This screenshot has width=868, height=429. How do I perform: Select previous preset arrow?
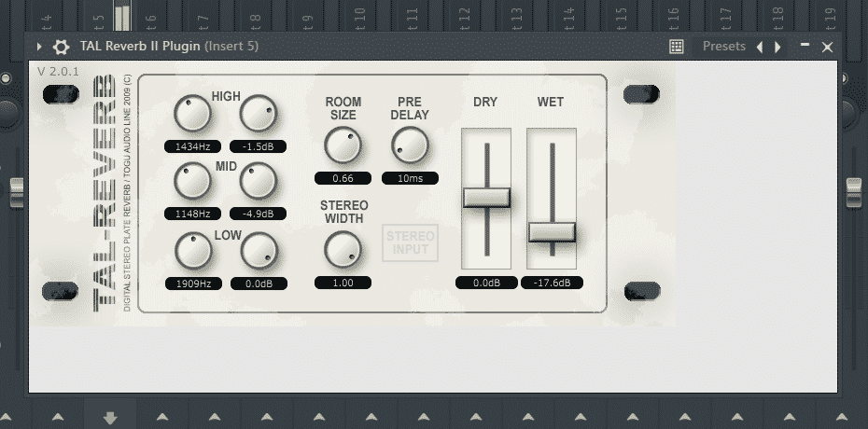tap(760, 47)
